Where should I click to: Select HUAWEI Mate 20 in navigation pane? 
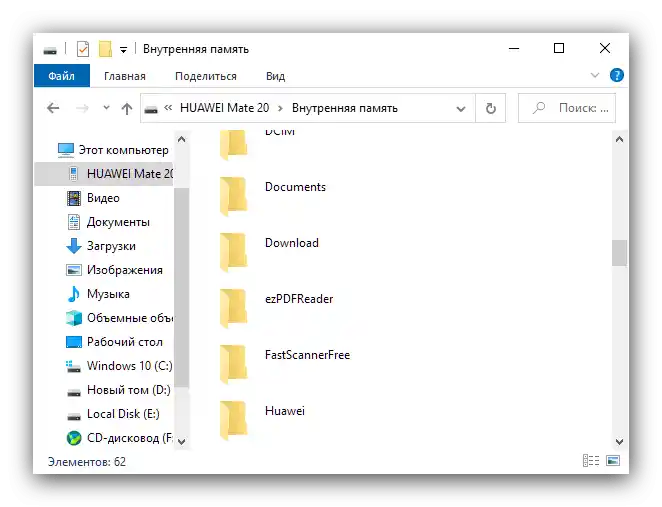click(x=104, y=174)
